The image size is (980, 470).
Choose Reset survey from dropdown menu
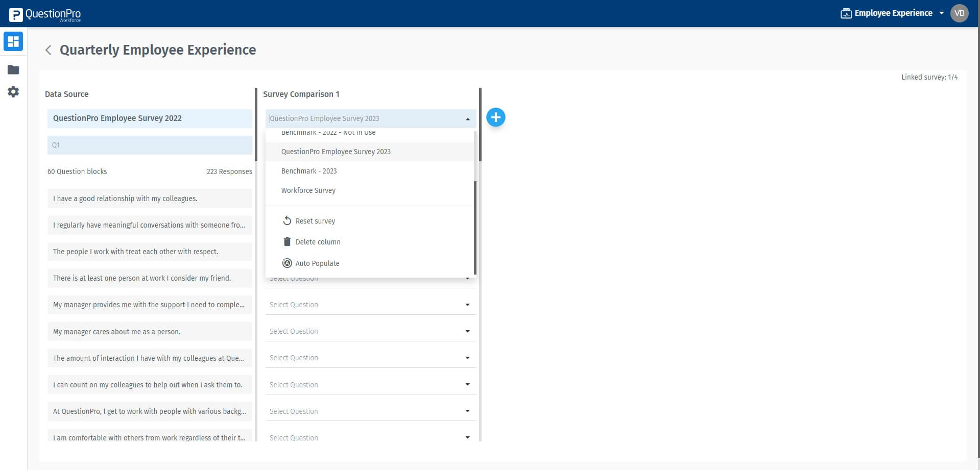click(315, 221)
